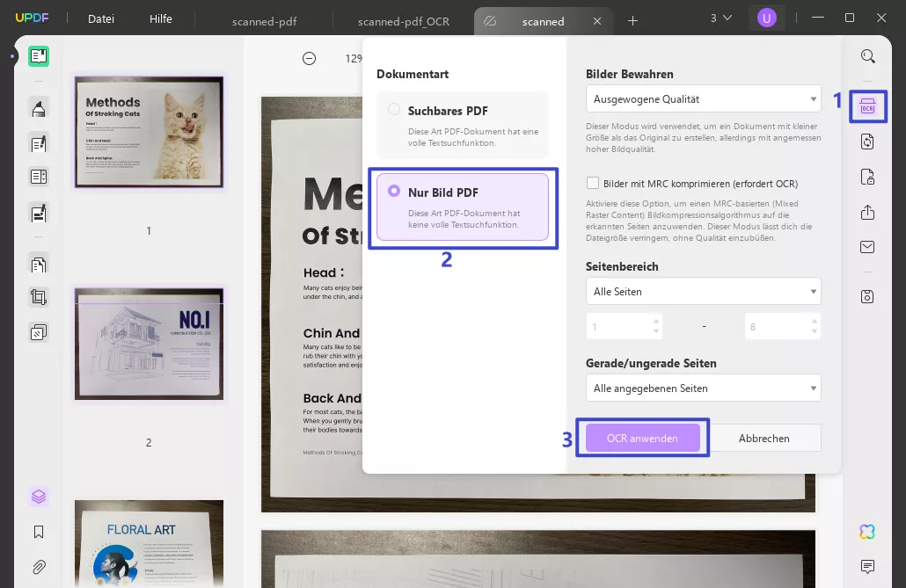Select the Email icon on the right
This screenshot has height=588, width=906.
click(x=867, y=246)
